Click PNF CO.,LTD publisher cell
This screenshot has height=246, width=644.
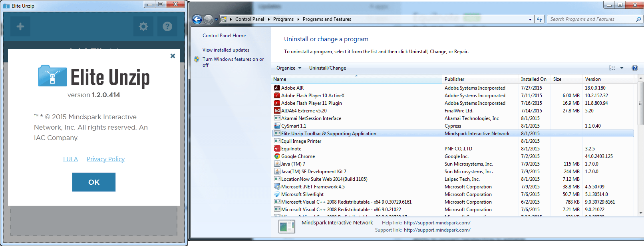tap(458, 149)
